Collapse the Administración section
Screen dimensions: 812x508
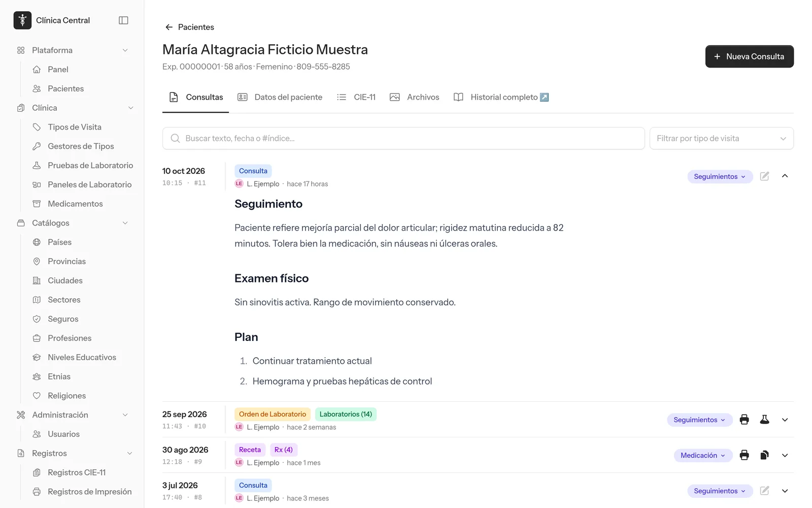point(125,415)
